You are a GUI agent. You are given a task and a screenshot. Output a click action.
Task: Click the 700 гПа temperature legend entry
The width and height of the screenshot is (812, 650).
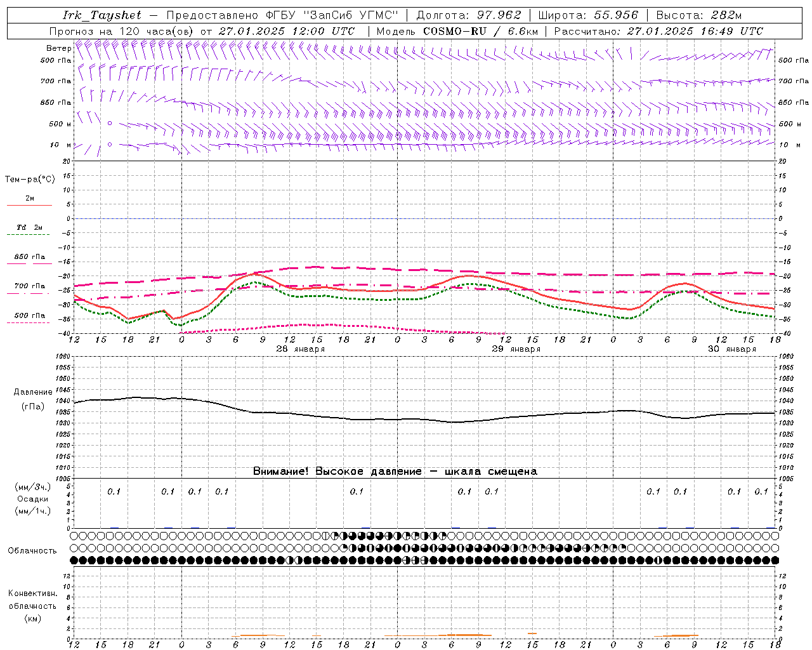[30, 289]
